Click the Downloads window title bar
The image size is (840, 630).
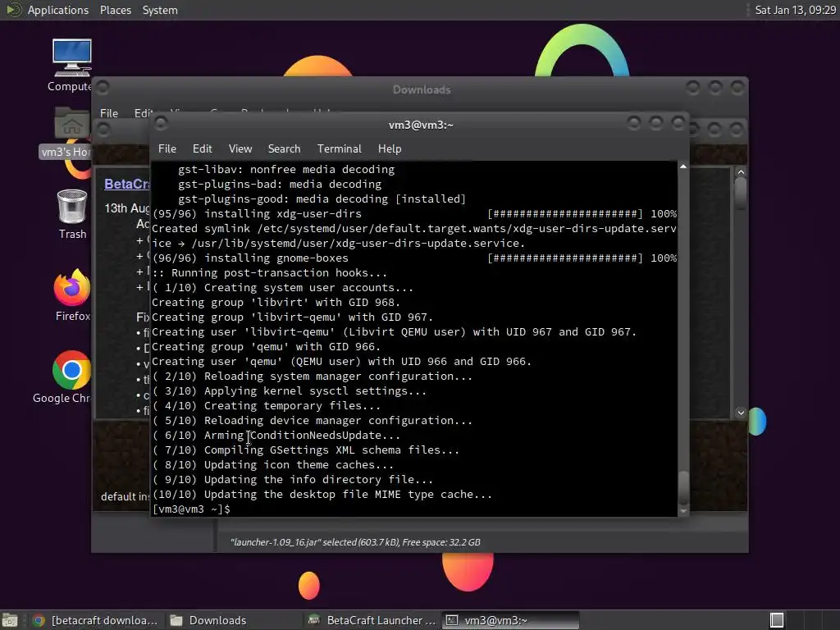click(421, 89)
